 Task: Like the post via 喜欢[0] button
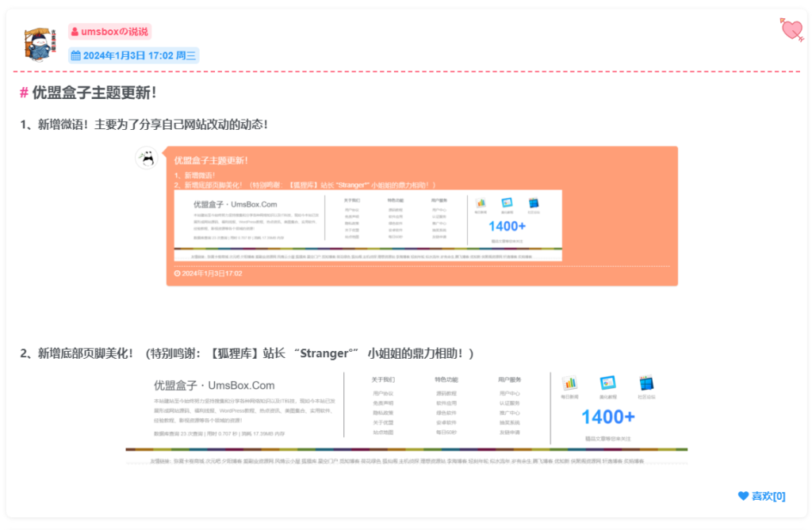pyautogui.click(x=761, y=496)
